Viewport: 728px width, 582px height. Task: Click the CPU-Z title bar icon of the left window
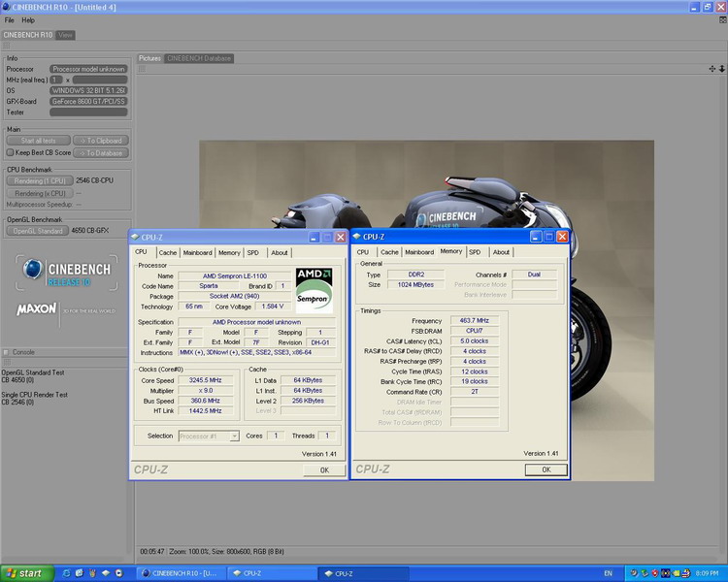[136, 237]
